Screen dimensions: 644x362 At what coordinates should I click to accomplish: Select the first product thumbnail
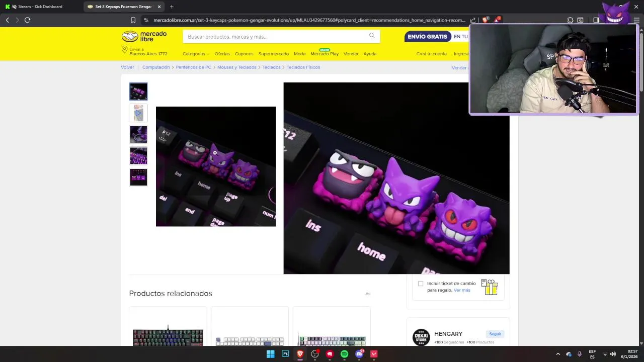(x=138, y=92)
